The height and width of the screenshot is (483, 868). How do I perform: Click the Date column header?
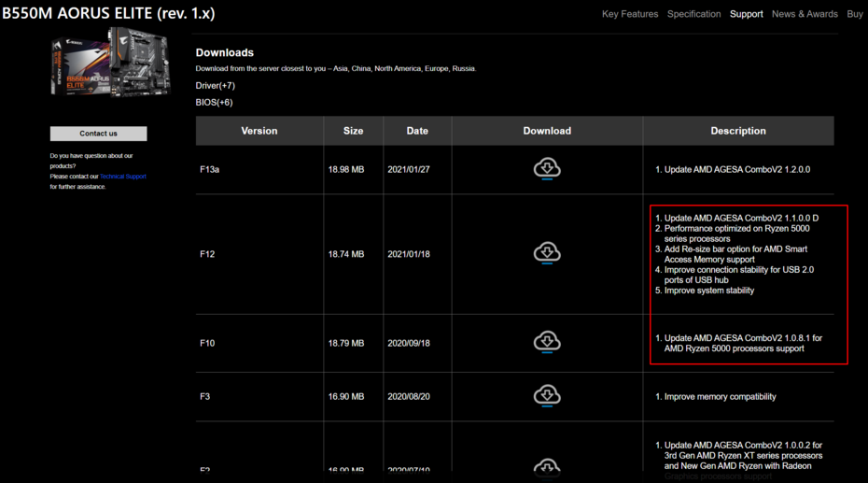pyautogui.click(x=417, y=131)
